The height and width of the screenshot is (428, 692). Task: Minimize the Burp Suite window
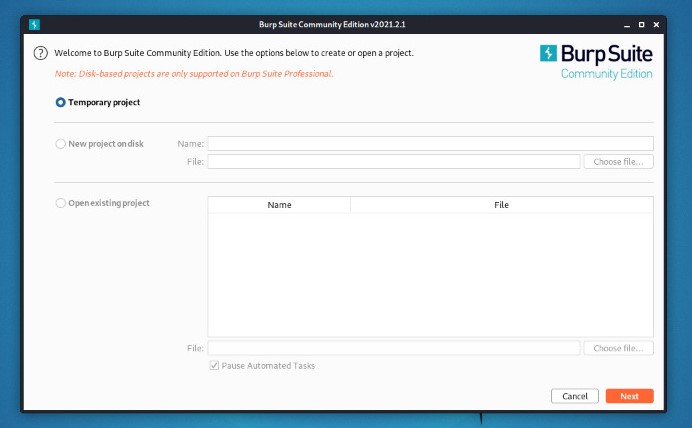[x=627, y=25]
